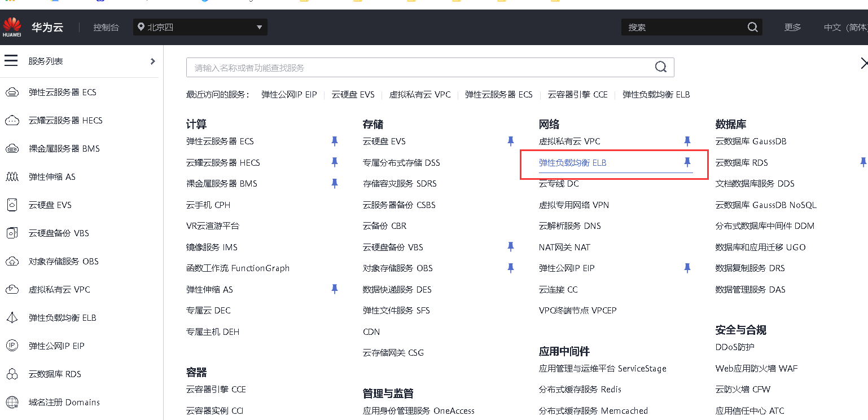Unpin 虚拟私有云 VPC in the 网络 list
This screenshot has width=868, height=420.
point(687,141)
